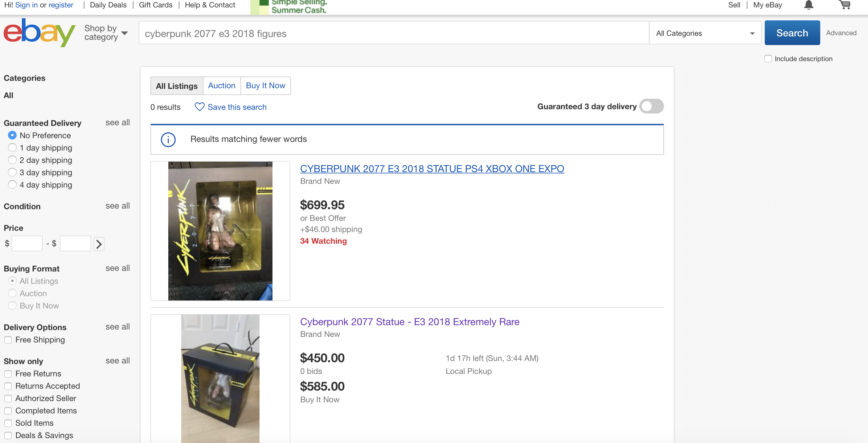Image resolution: width=868 pixels, height=443 pixels.
Task: Enable the Free Shipping checkbox
Action: 8,340
